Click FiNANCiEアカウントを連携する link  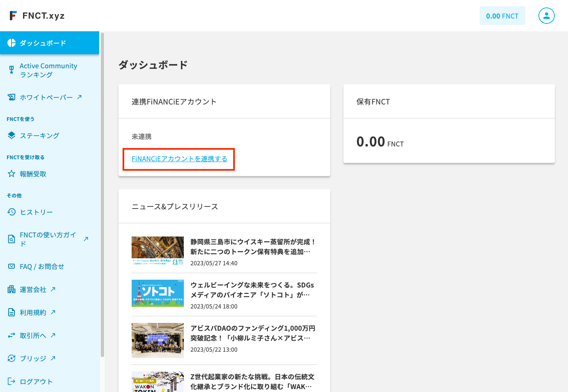[x=179, y=159]
